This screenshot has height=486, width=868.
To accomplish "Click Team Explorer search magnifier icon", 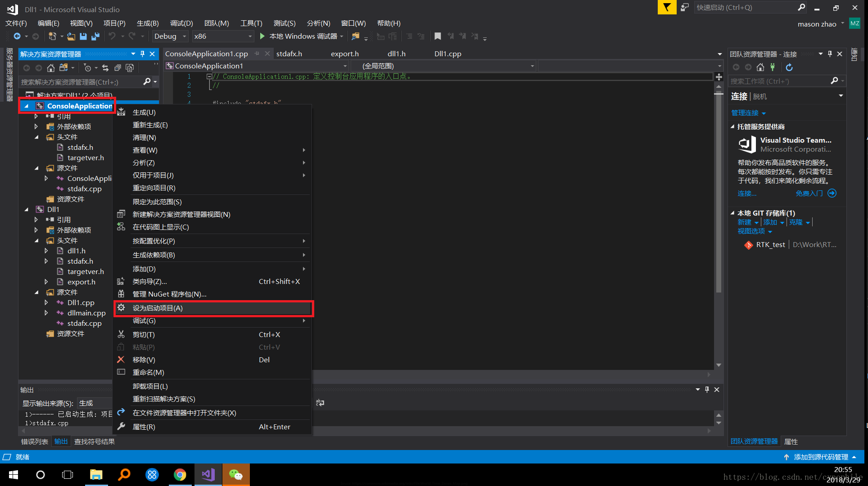I will click(x=834, y=81).
